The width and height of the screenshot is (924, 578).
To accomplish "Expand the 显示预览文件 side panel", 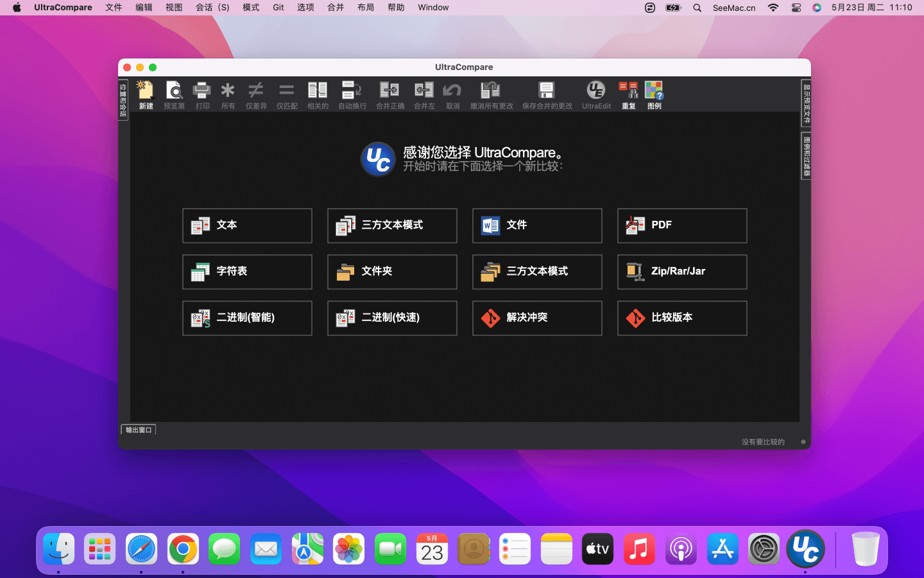I will 806,103.
